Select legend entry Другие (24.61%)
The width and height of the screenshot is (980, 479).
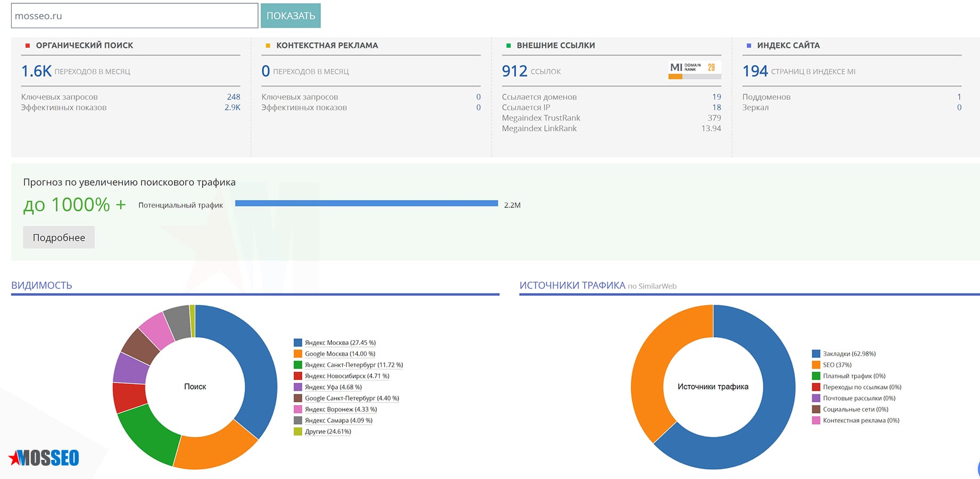click(x=328, y=432)
